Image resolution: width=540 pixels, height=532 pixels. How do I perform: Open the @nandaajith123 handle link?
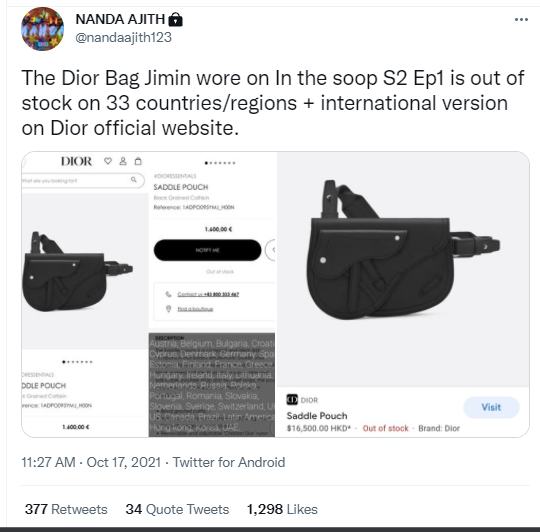123,38
